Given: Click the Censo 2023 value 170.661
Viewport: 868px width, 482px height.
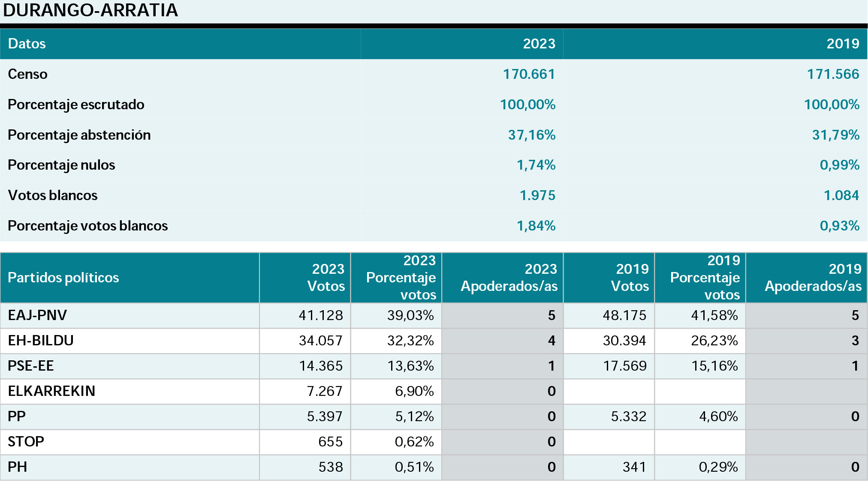Looking at the screenshot, I should click(x=529, y=74).
